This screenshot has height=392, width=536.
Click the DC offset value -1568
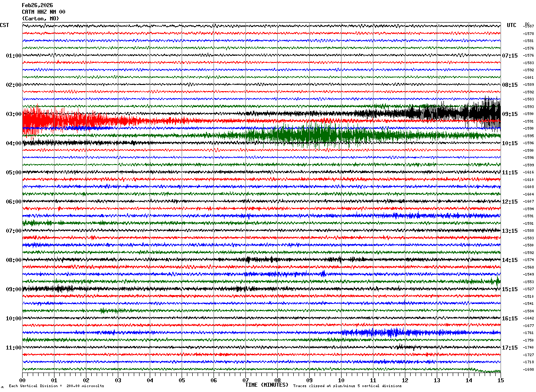(529, 267)
